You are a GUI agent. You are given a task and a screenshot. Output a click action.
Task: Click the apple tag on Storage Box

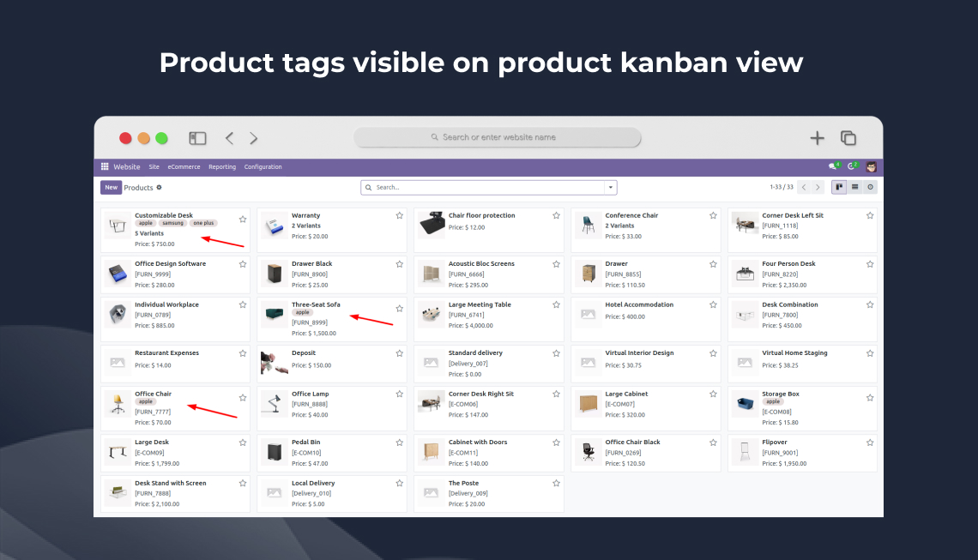point(773,401)
